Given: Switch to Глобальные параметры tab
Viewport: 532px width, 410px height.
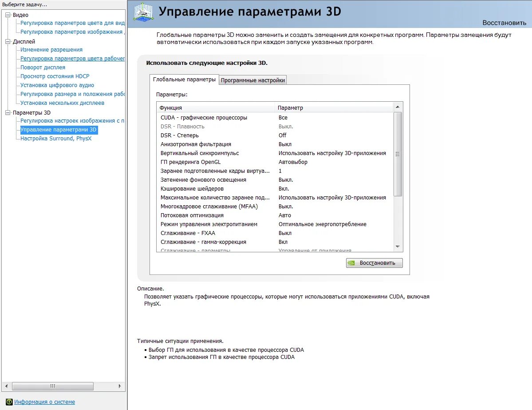Looking at the screenshot, I should [x=184, y=80].
